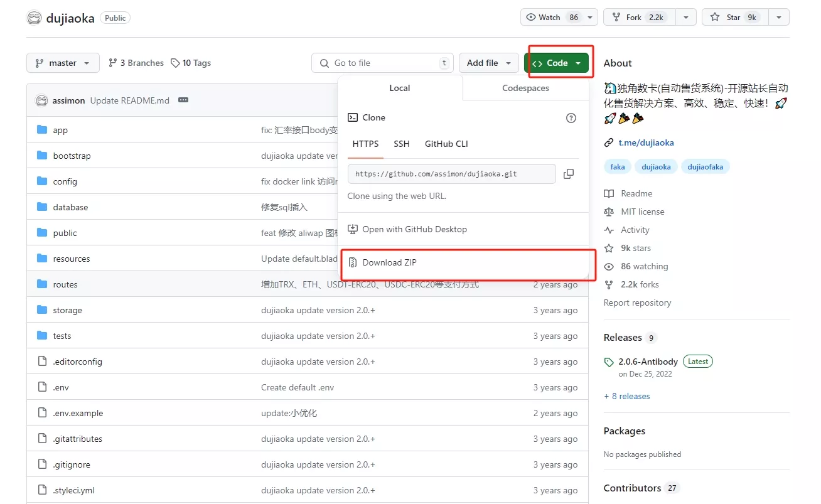The image size is (821, 504).
Task: Copy the HTTPS clone URL to clipboard
Action: pos(569,174)
